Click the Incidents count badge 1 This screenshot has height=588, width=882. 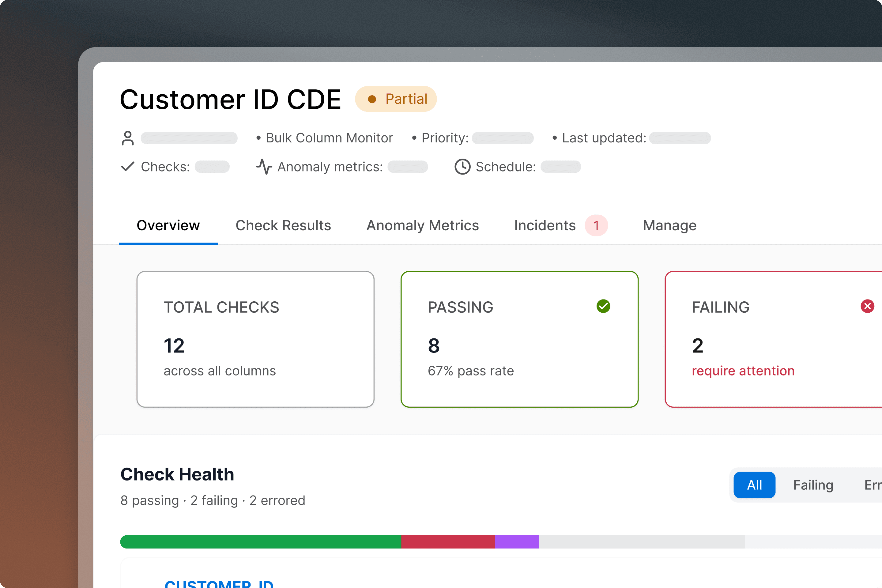click(596, 226)
